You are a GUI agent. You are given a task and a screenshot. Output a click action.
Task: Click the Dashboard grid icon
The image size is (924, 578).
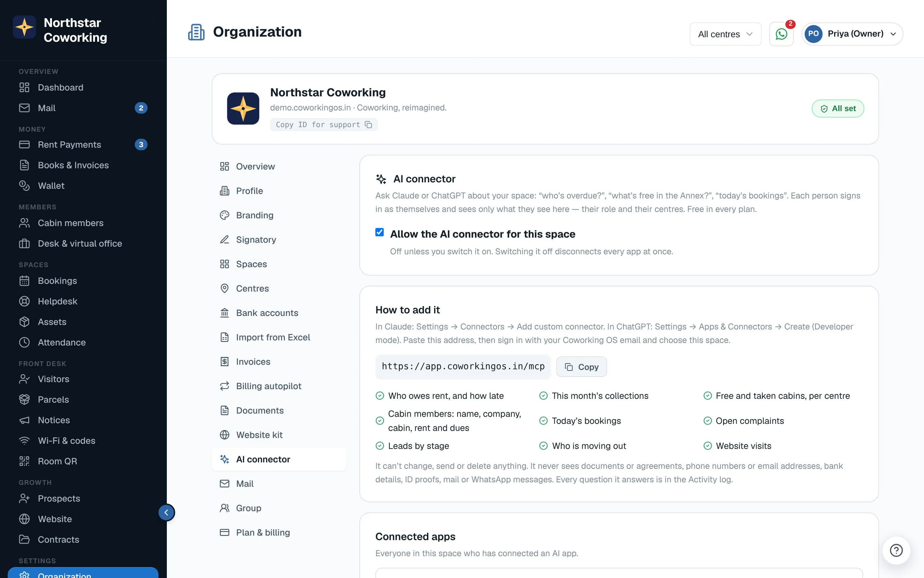click(24, 88)
